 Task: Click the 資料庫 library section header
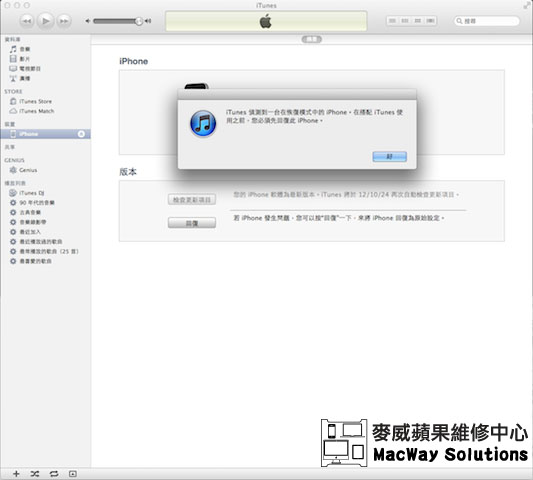pyautogui.click(x=13, y=39)
